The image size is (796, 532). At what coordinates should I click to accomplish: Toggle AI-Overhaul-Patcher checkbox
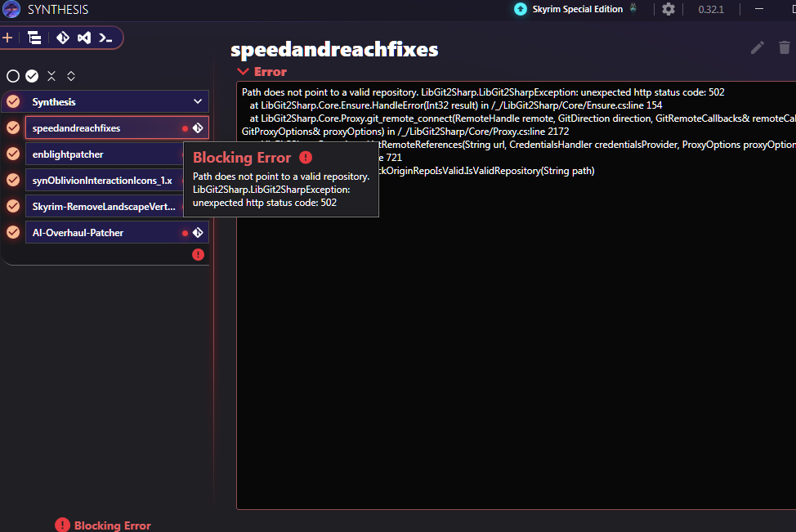coord(13,233)
